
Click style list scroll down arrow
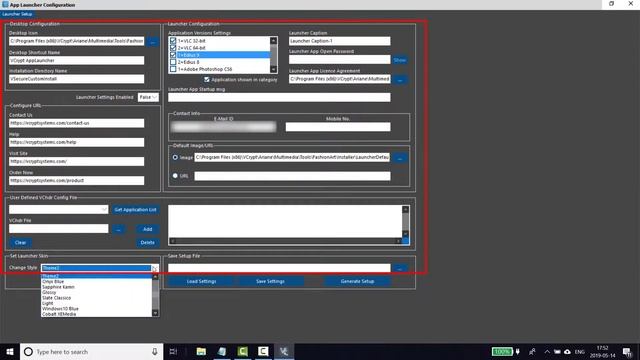click(155, 313)
